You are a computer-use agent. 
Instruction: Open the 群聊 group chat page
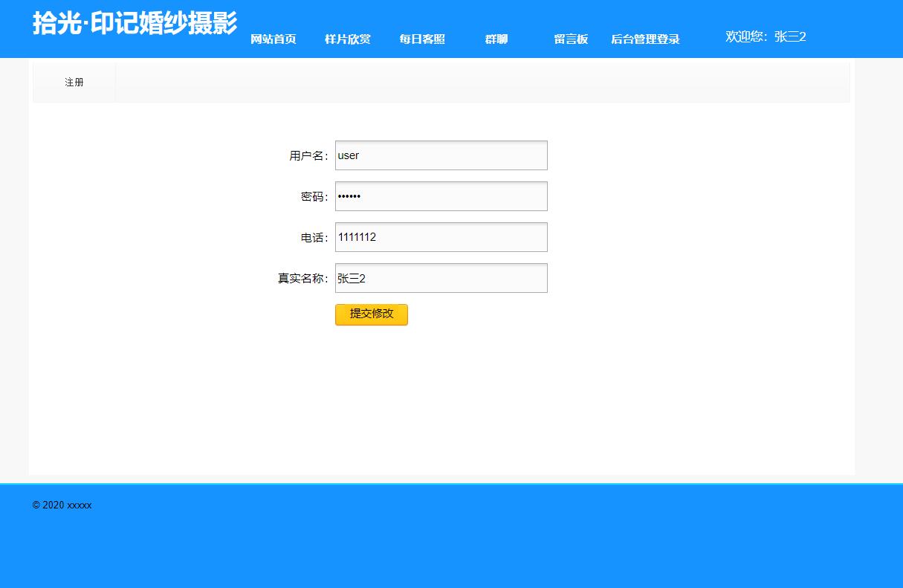(495, 39)
